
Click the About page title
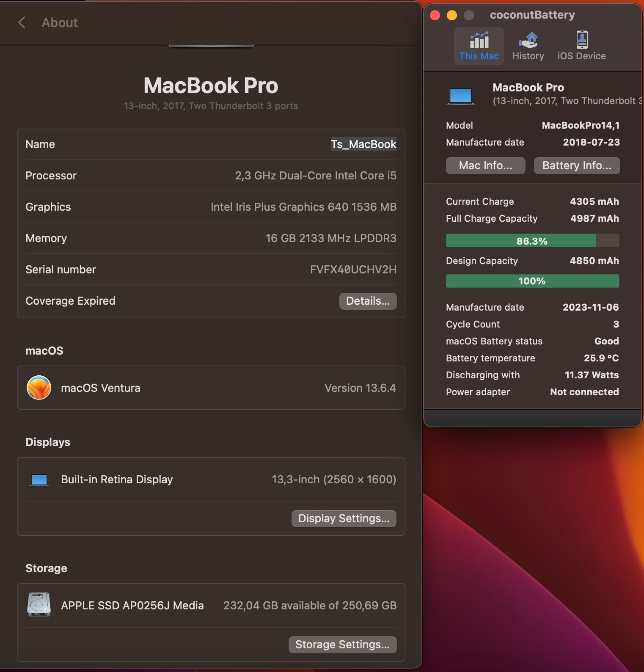click(x=60, y=23)
